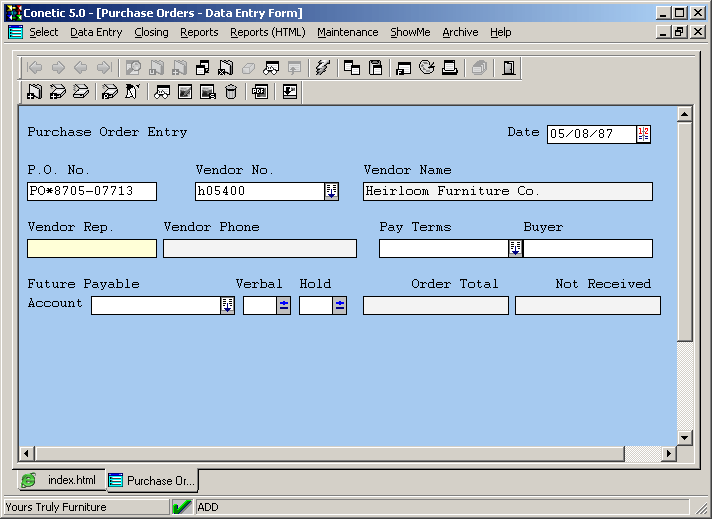Switch to the index.html tab
The width and height of the screenshot is (712, 519).
[x=60, y=481]
